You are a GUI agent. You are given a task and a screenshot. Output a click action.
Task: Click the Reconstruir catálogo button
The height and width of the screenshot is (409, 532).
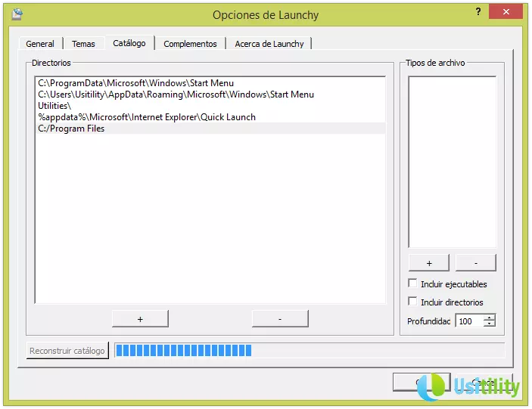pos(67,351)
